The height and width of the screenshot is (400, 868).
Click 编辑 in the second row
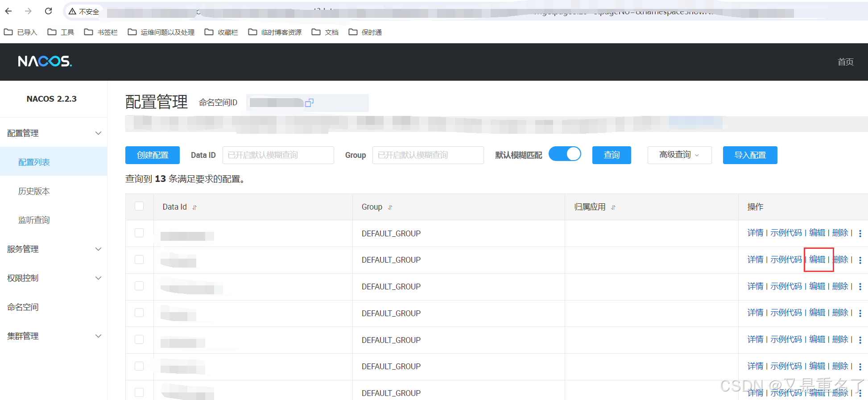coord(817,260)
